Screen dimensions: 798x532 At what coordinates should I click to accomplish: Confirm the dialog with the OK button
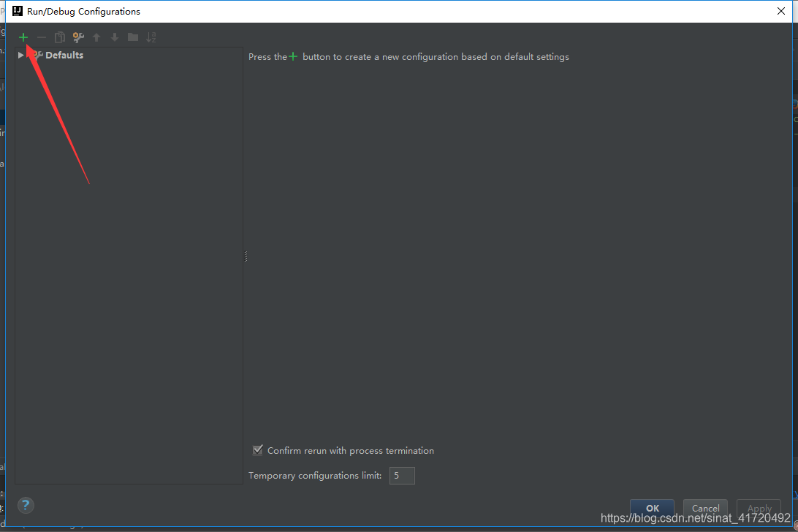tap(652, 508)
